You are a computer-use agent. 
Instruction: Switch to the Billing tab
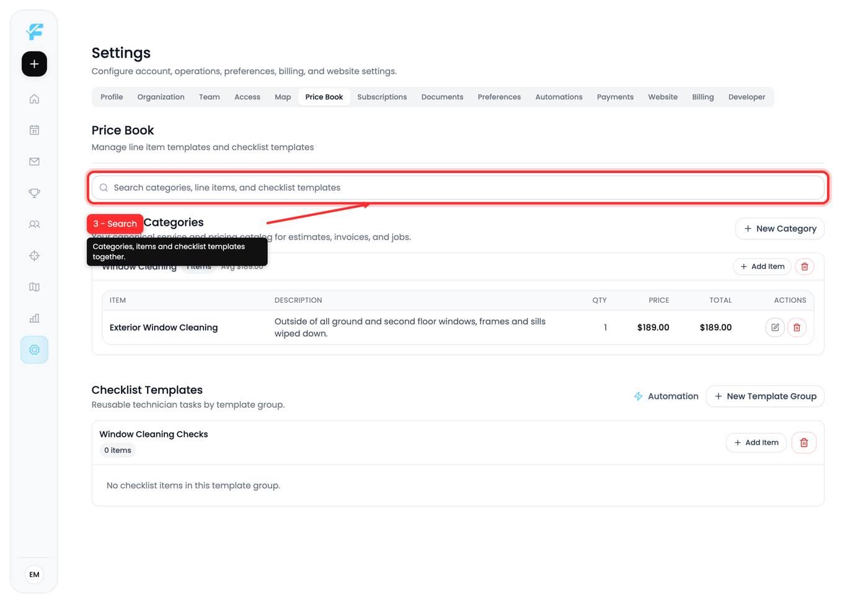tap(703, 97)
